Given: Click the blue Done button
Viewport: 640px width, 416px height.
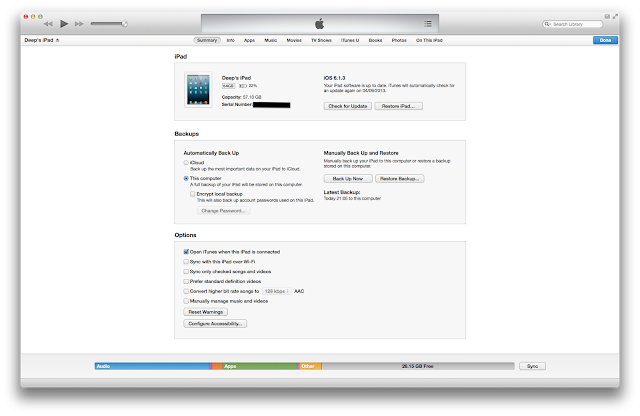Looking at the screenshot, I should (x=605, y=40).
